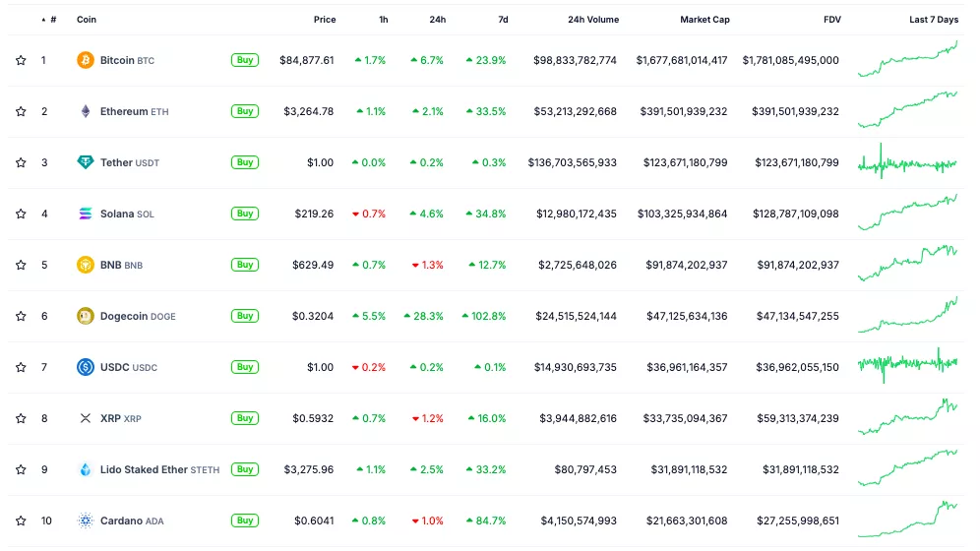The width and height of the screenshot is (980, 551).
Task: Toggle the favorite star for Bitcoin
Action: point(21,60)
